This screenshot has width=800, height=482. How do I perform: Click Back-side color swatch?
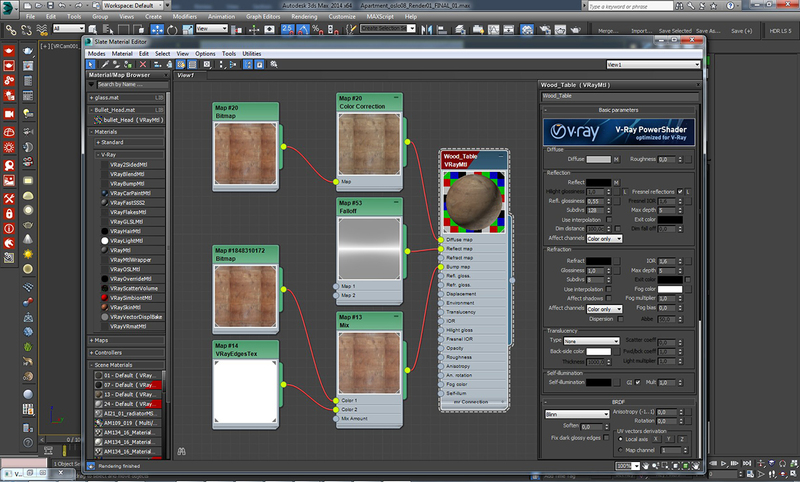point(598,351)
